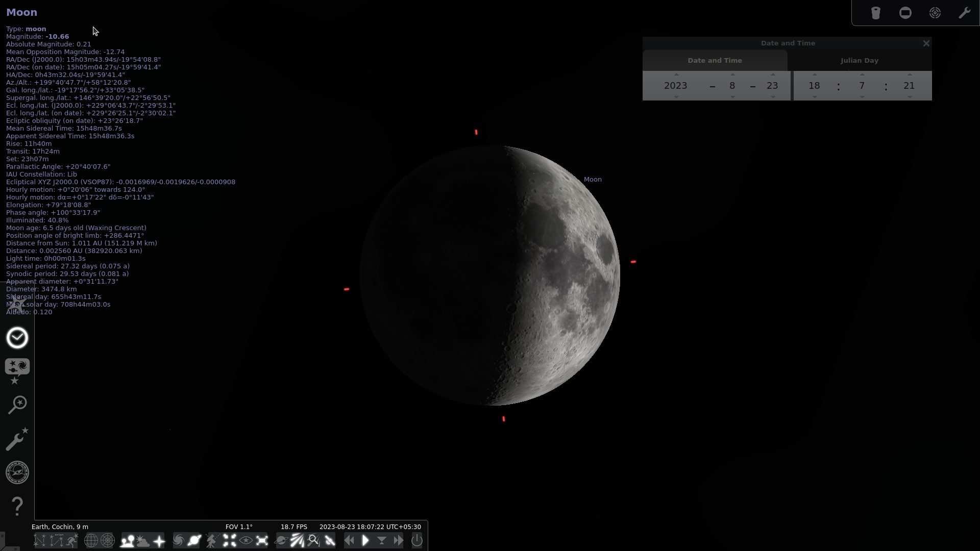Toggle planet labels Saturn icon
The height and width of the screenshot is (551, 980).
194,540
